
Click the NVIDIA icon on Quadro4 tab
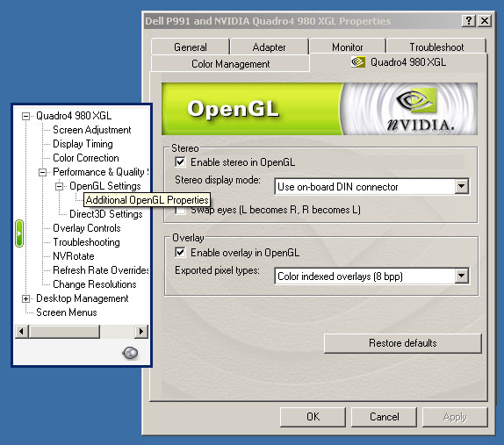pyautogui.click(x=357, y=62)
